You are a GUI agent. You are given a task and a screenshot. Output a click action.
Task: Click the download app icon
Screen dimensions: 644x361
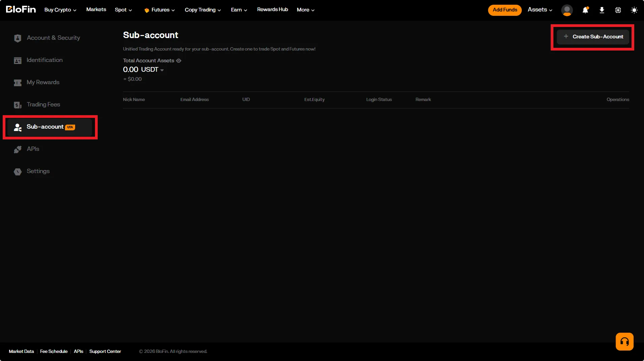tap(602, 10)
